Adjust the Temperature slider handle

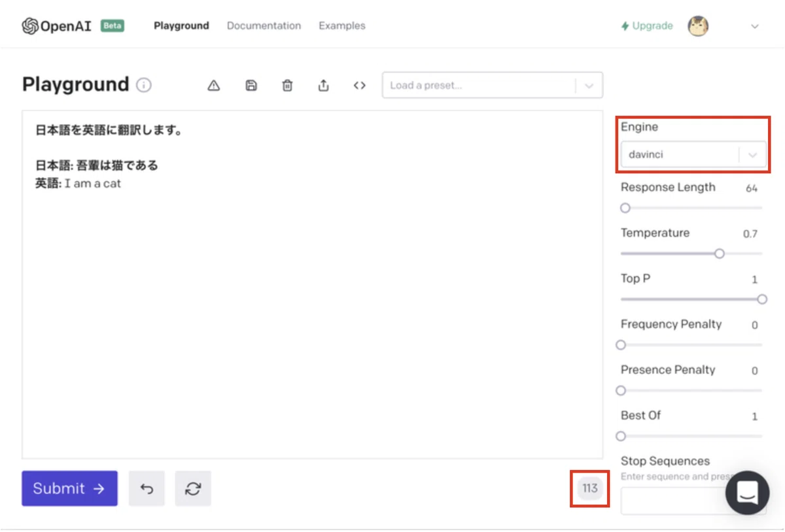pyautogui.click(x=720, y=254)
